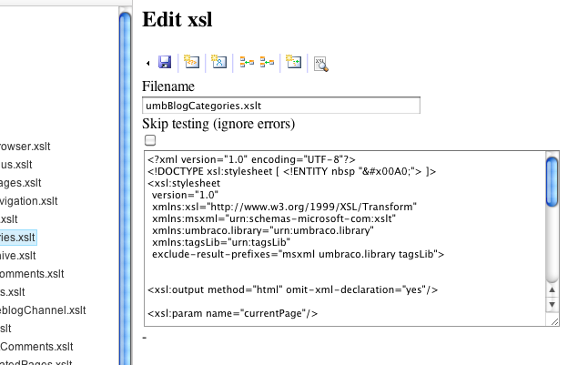
Task: Click the code editor scrollbar down arrow
Action: click(x=552, y=304)
